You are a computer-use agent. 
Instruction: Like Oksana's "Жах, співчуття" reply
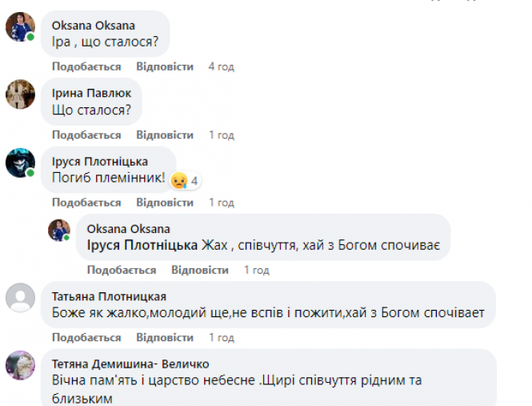tap(122, 270)
